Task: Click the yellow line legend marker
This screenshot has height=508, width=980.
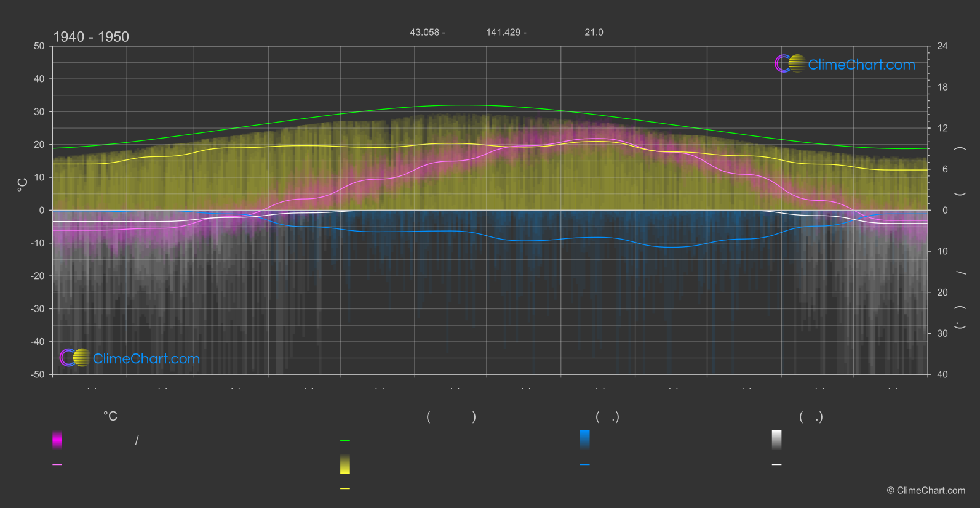Action: (x=345, y=489)
